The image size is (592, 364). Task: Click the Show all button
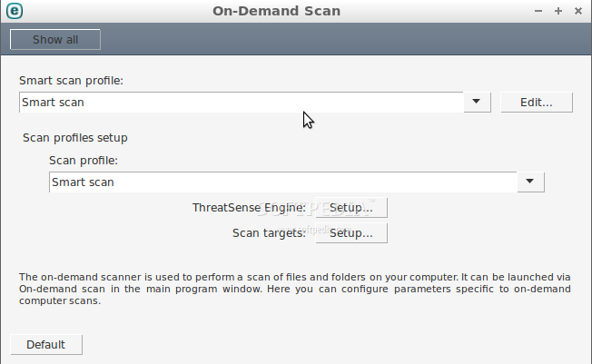tap(55, 39)
